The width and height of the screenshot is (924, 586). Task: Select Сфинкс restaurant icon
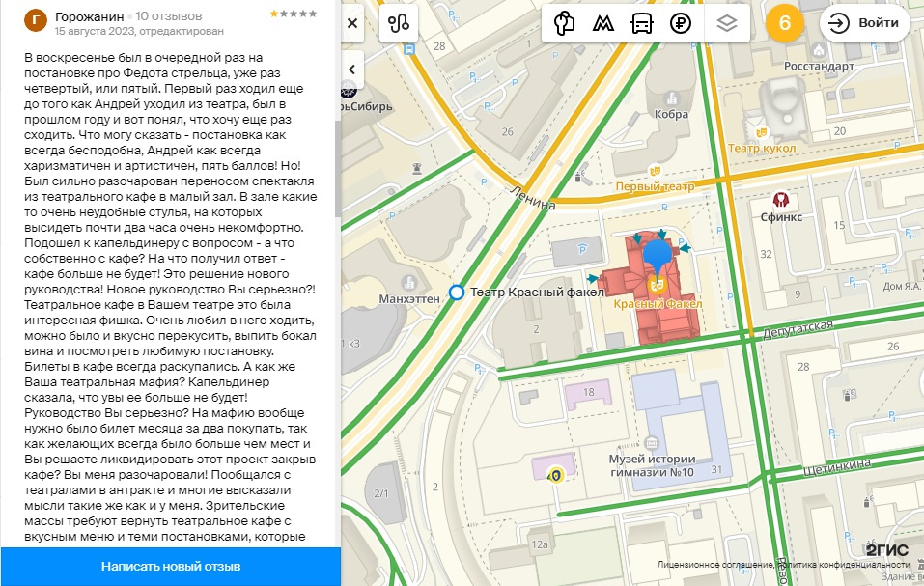pos(781,200)
